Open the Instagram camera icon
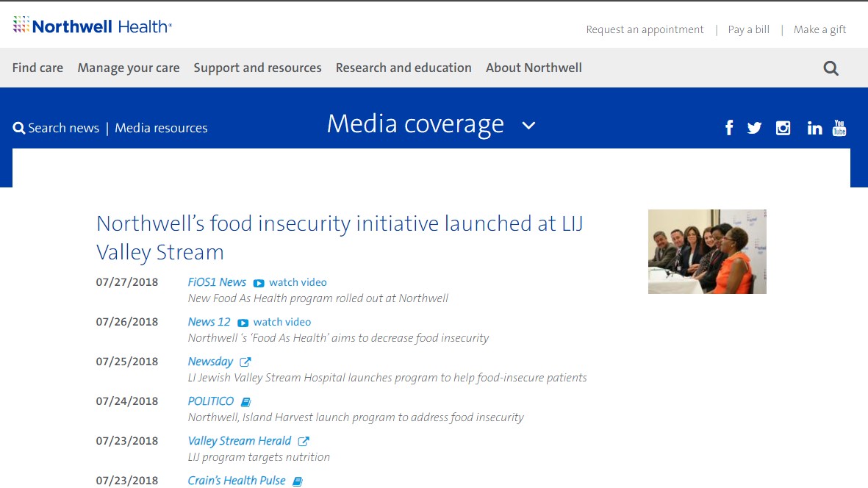Image resolution: width=868 pixels, height=488 pixels. coord(783,129)
